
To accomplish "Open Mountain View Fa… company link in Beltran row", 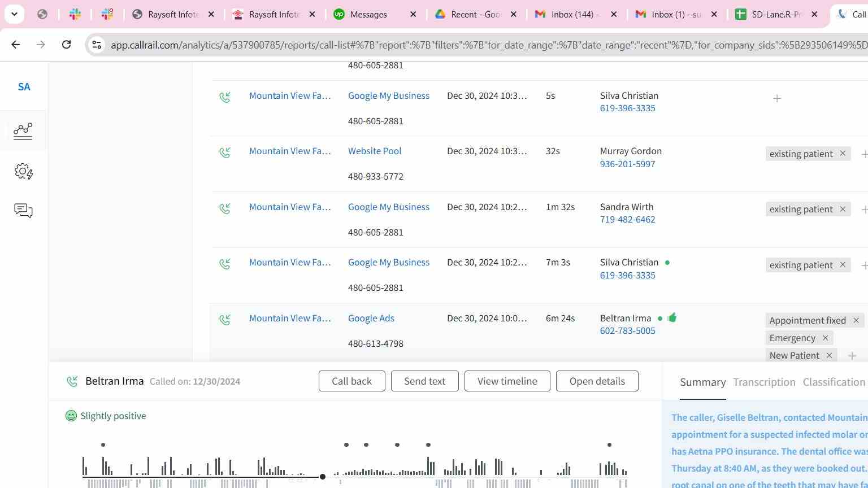I will coord(290,319).
